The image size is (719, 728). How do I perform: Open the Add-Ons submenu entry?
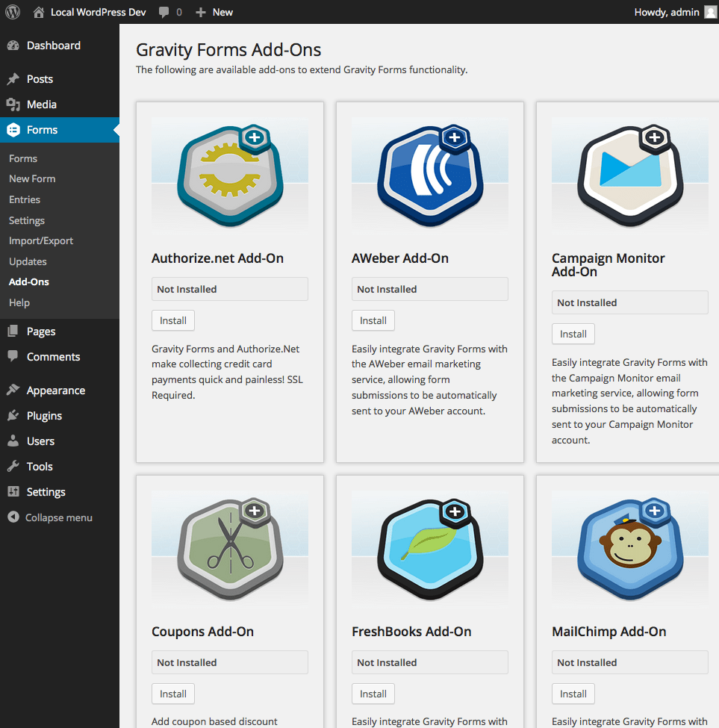click(28, 281)
